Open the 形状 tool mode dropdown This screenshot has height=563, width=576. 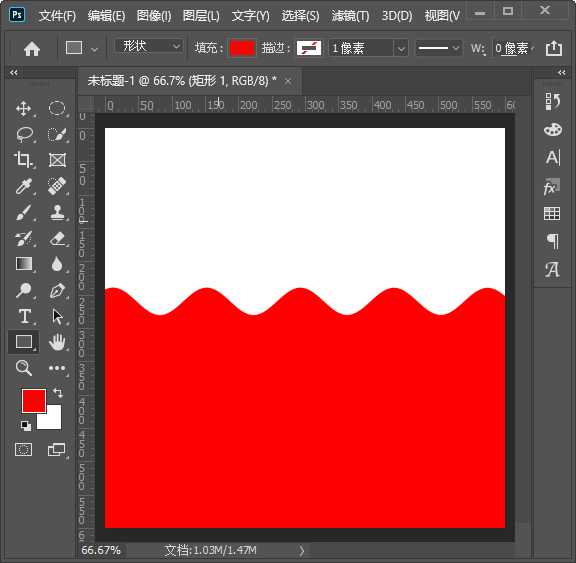click(148, 47)
